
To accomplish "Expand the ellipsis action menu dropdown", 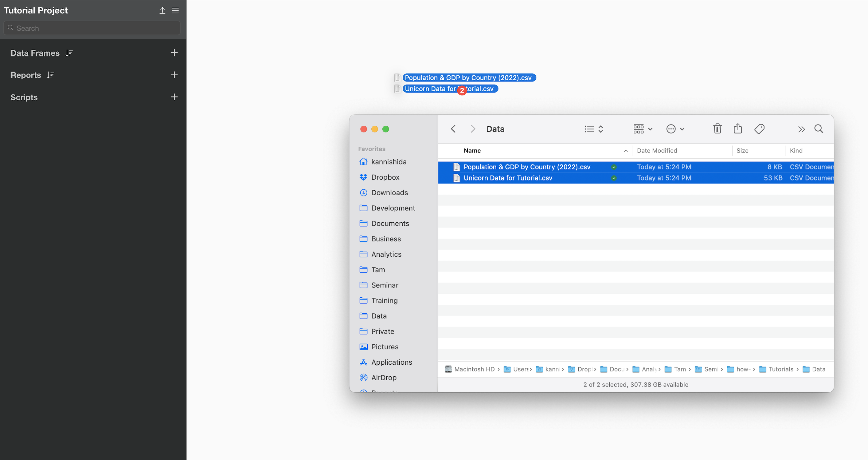I will click(x=675, y=129).
